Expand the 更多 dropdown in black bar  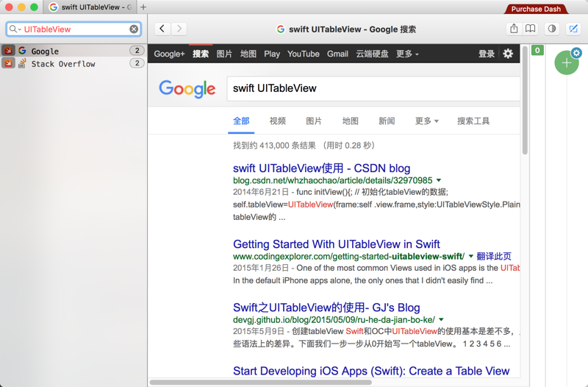[407, 54]
